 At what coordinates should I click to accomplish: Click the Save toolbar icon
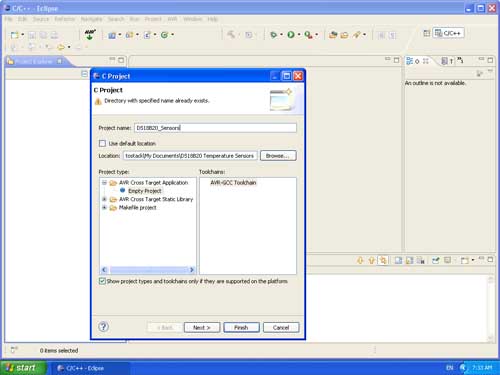32,35
